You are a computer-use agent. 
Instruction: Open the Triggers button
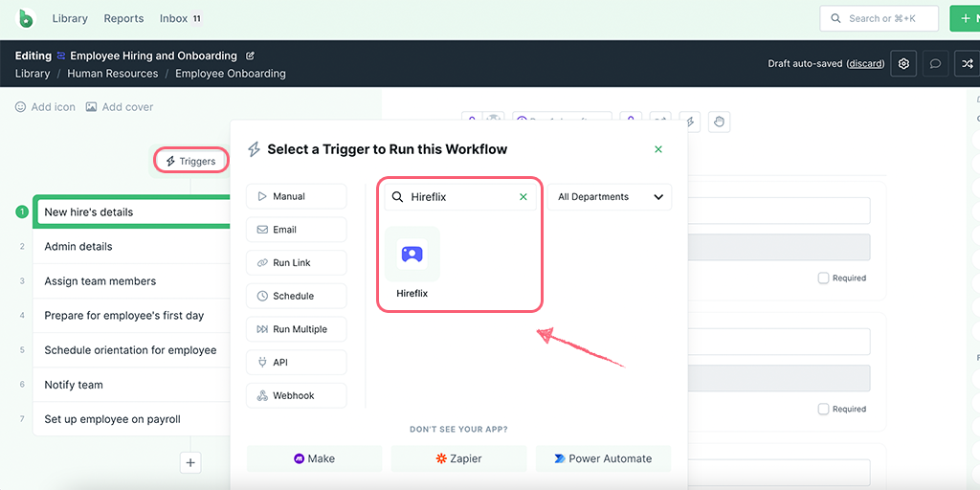tap(190, 161)
